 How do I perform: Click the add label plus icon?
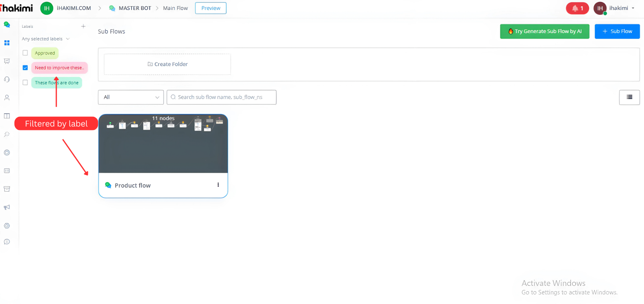83,26
